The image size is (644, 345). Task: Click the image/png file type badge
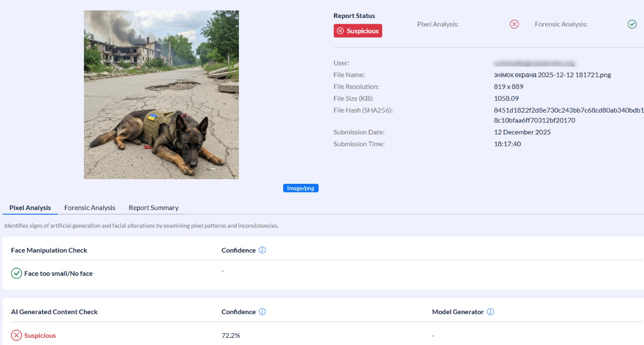click(301, 188)
